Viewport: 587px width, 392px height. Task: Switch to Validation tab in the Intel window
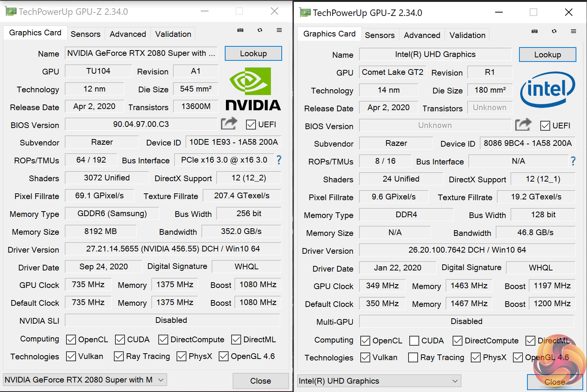coord(467,35)
